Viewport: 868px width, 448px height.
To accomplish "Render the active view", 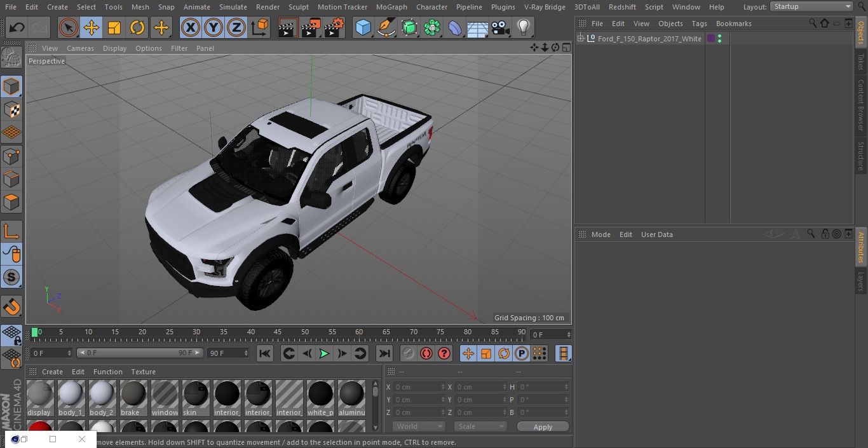I will (x=288, y=27).
